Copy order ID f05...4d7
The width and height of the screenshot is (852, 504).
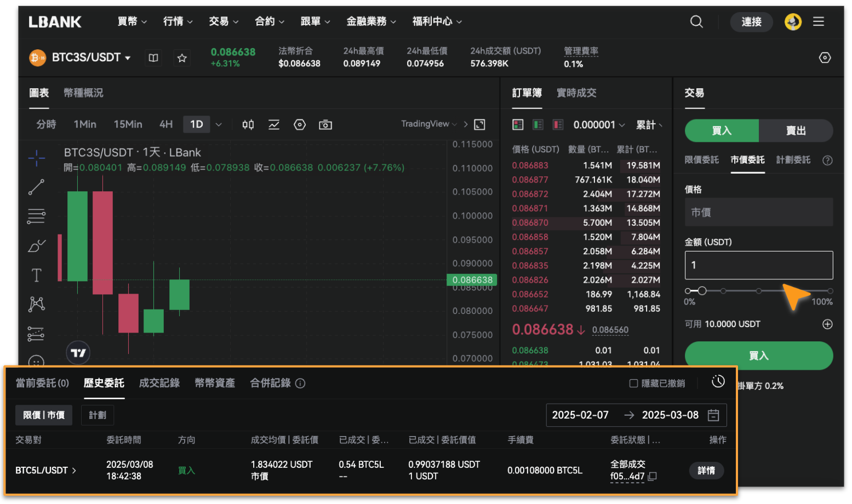click(652, 477)
